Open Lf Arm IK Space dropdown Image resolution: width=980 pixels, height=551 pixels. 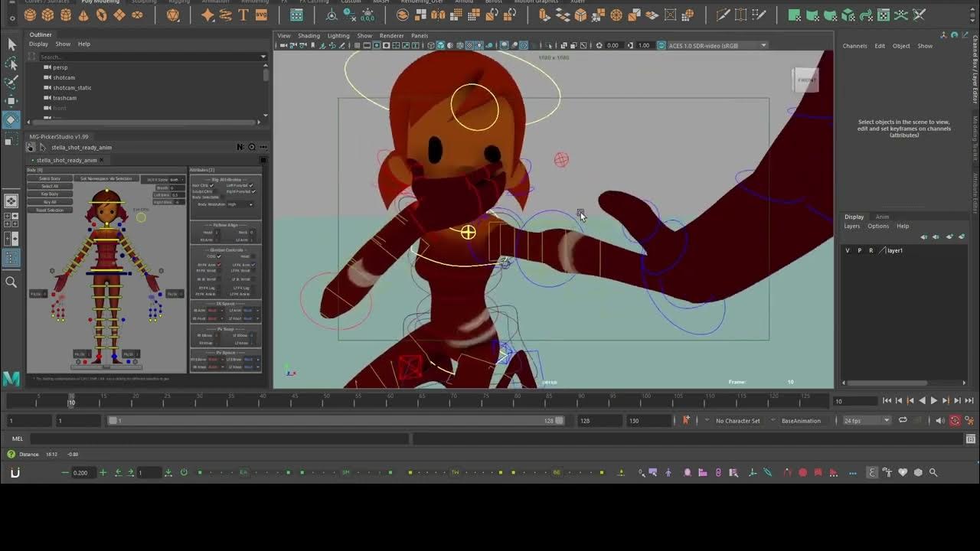tap(251, 310)
